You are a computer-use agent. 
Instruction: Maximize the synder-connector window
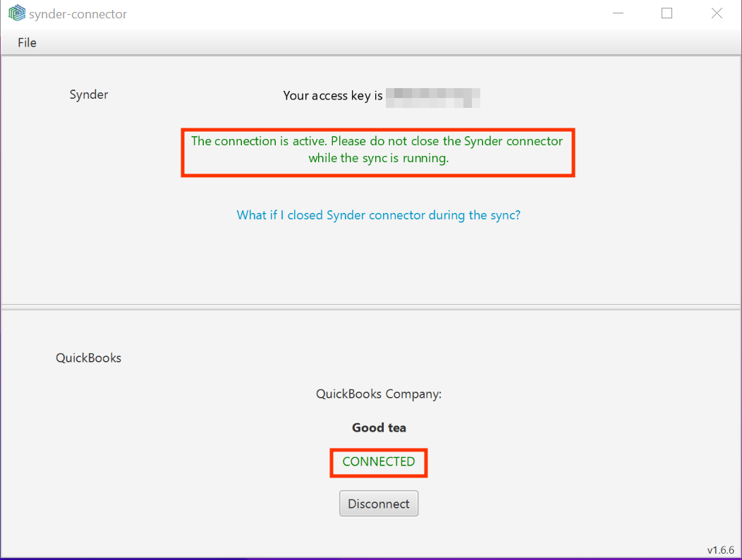tap(667, 13)
